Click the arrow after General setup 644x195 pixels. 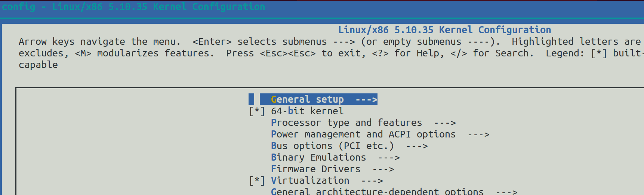[366, 99]
